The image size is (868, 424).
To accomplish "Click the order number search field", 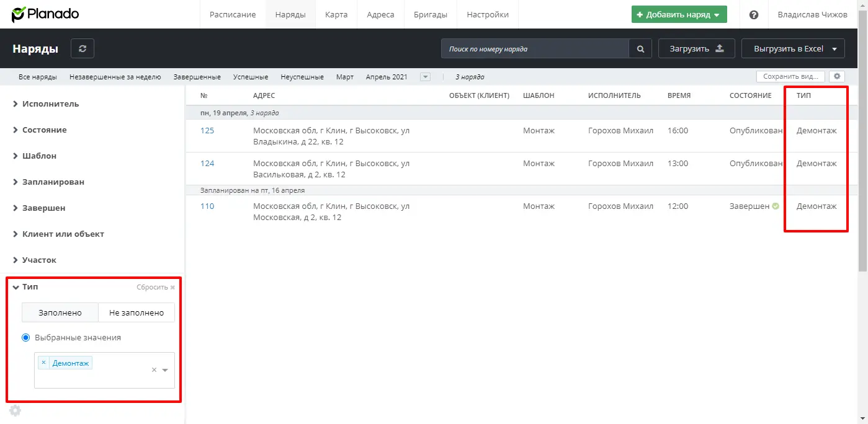I will click(x=535, y=48).
